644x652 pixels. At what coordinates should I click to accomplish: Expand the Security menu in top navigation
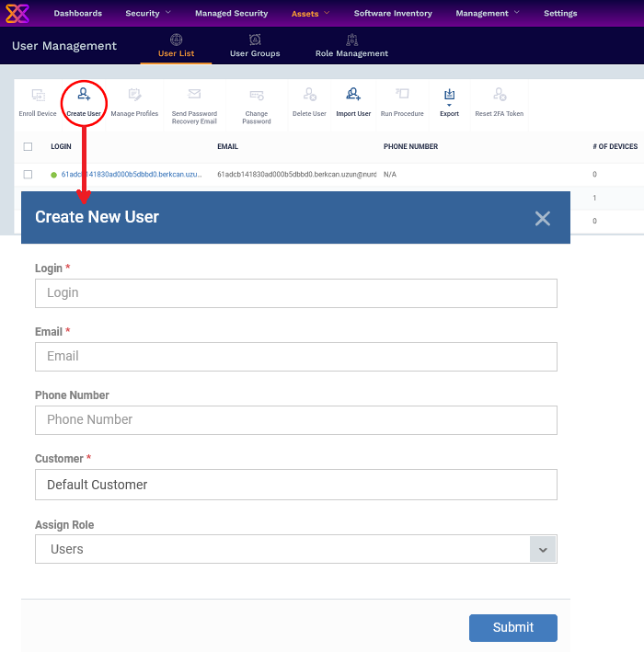click(148, 14)
